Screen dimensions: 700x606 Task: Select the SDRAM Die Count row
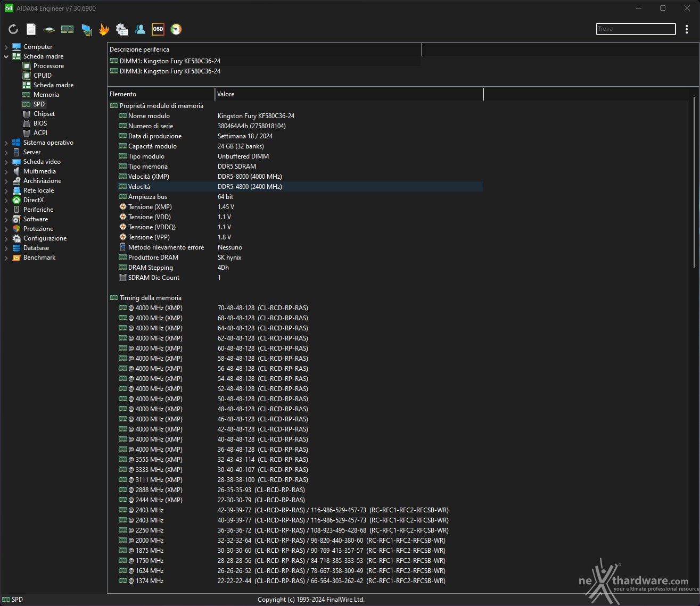(x=300, y=278)
